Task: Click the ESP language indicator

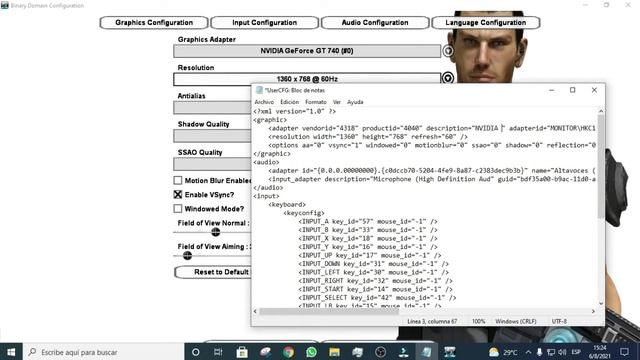Action: point(576,352)
